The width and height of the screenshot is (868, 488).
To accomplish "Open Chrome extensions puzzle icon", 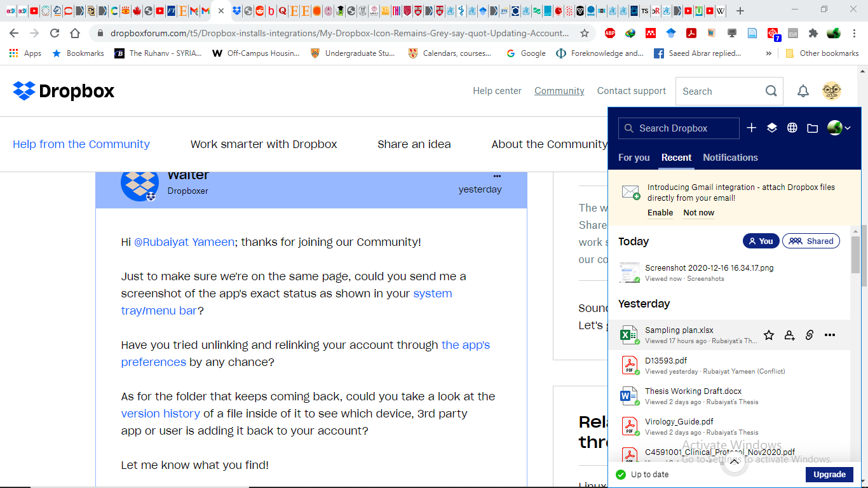I will point(813,33).
